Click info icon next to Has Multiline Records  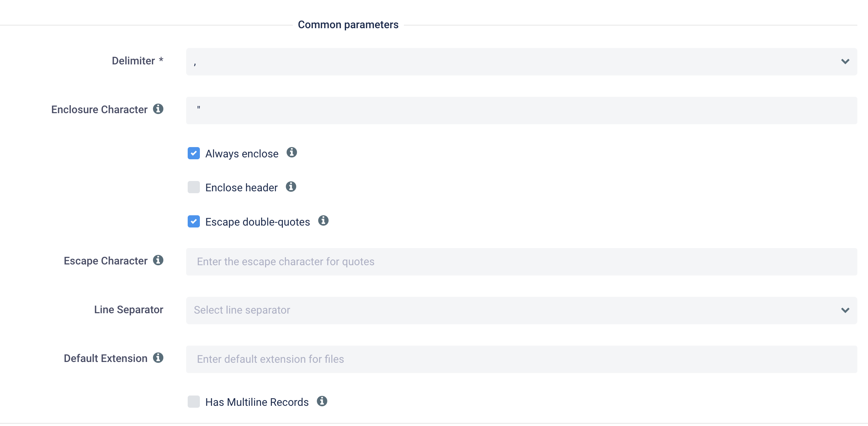pyautogui.click(x=322, y=401)
